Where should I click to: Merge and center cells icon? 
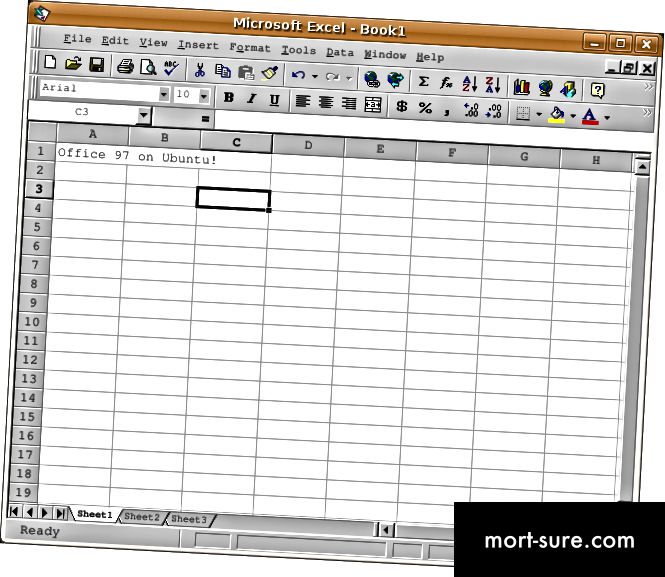372,105
